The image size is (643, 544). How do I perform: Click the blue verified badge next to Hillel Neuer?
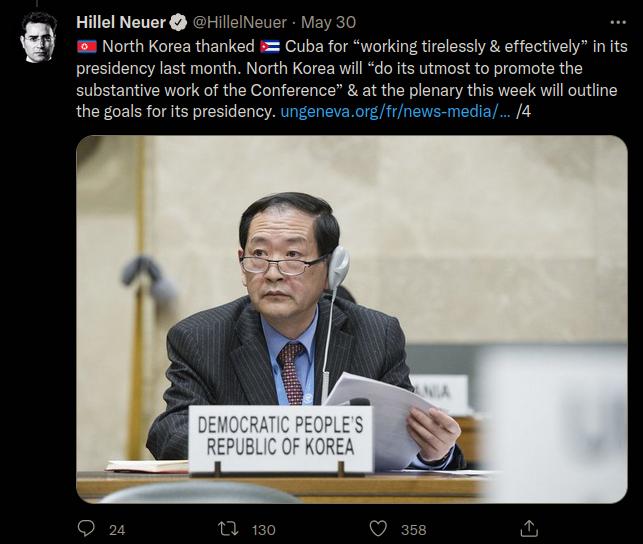(x=178, y=22)
